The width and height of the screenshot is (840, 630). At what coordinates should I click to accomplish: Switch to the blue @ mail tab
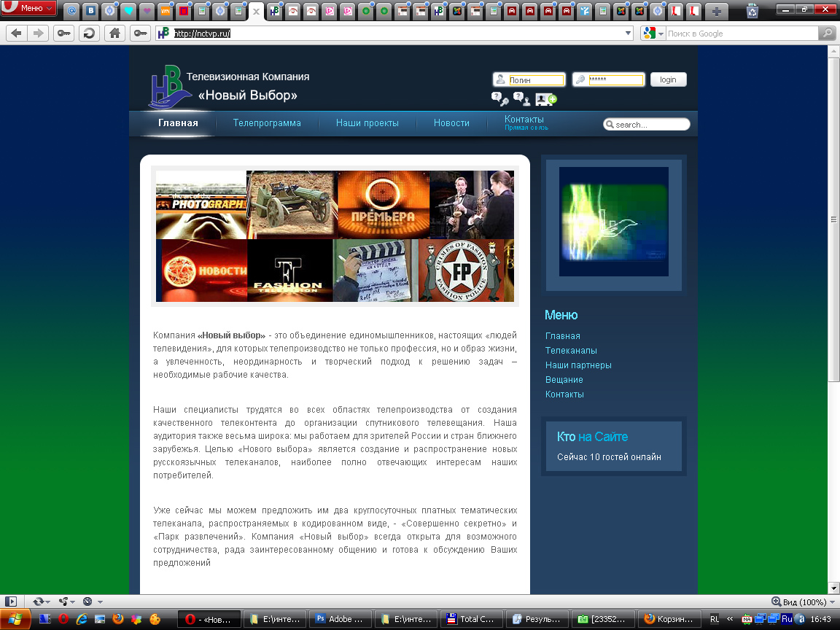[x=71, y=11]
